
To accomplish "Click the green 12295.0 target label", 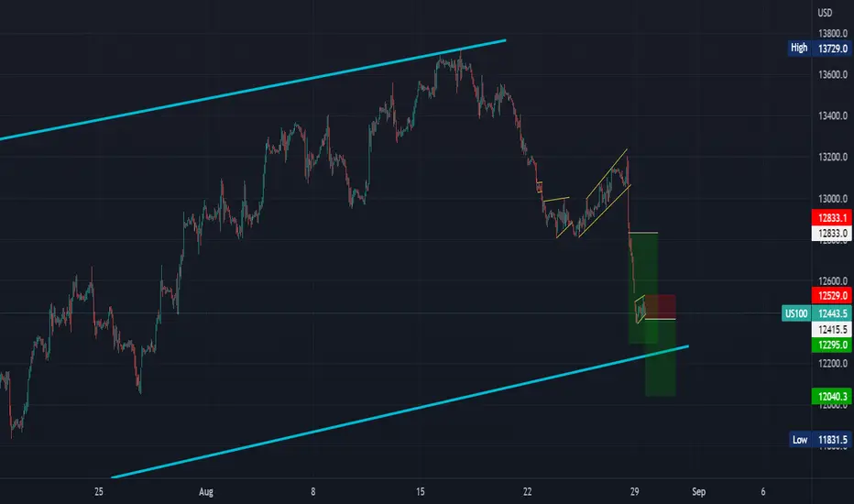I will point(832,345).
